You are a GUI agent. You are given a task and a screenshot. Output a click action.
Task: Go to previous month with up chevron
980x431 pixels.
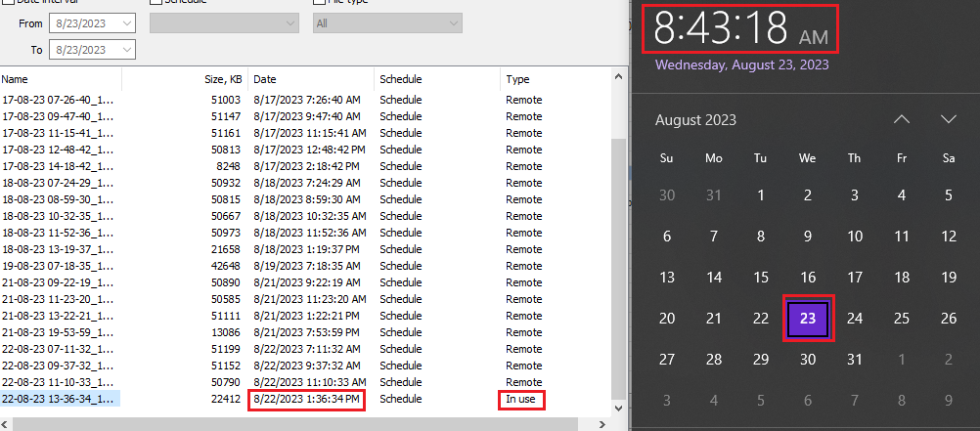coord(901,119)
